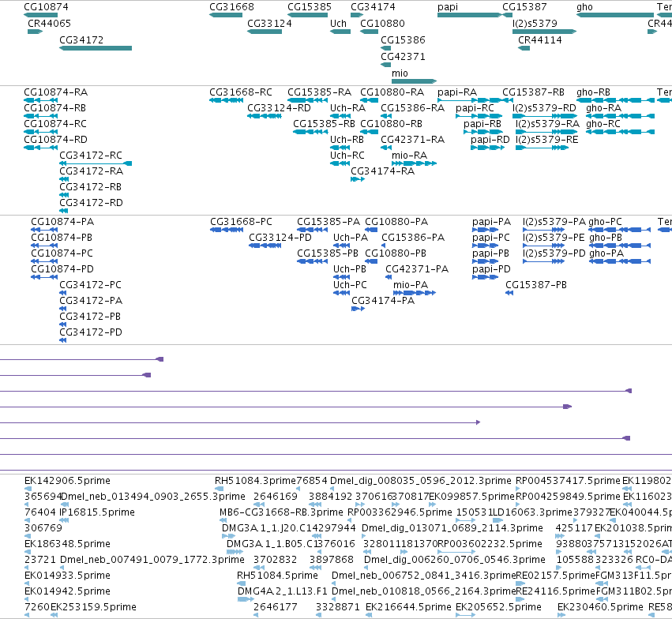Image resolution: width=672 pixels, height=619 pixels.
Task: Click the CG34172 gene label
Action: point(81,40)
